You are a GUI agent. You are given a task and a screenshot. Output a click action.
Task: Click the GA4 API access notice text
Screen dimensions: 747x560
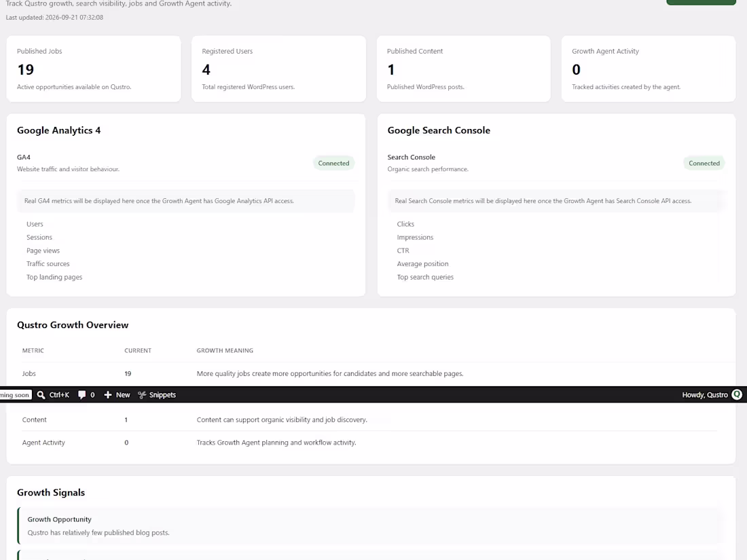coord(159,201)
